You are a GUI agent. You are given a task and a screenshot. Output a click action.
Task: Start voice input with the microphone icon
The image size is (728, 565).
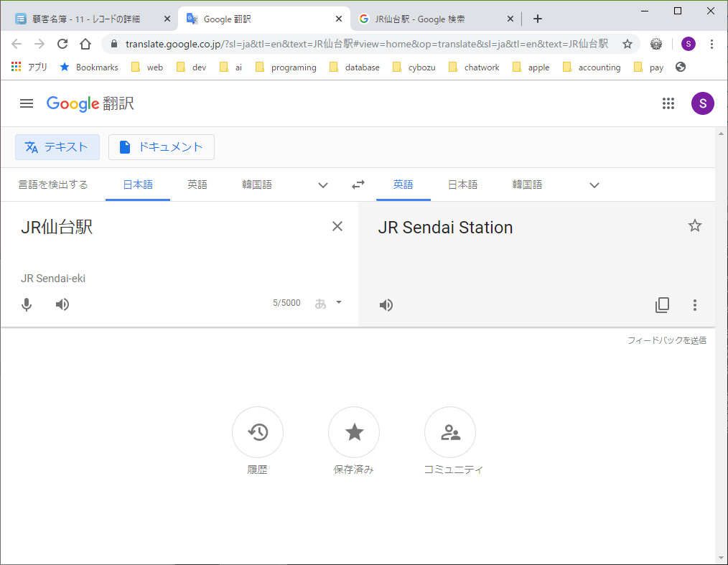coord(27,304)
